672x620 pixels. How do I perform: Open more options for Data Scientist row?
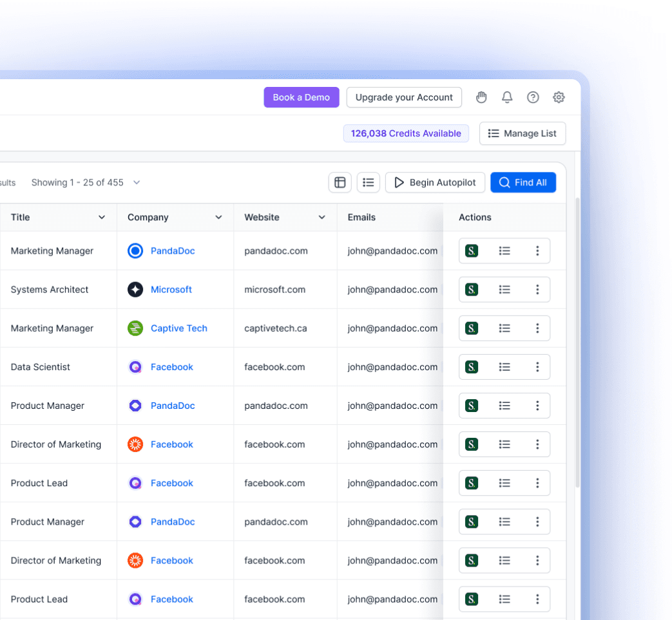[x=537, y=367]
